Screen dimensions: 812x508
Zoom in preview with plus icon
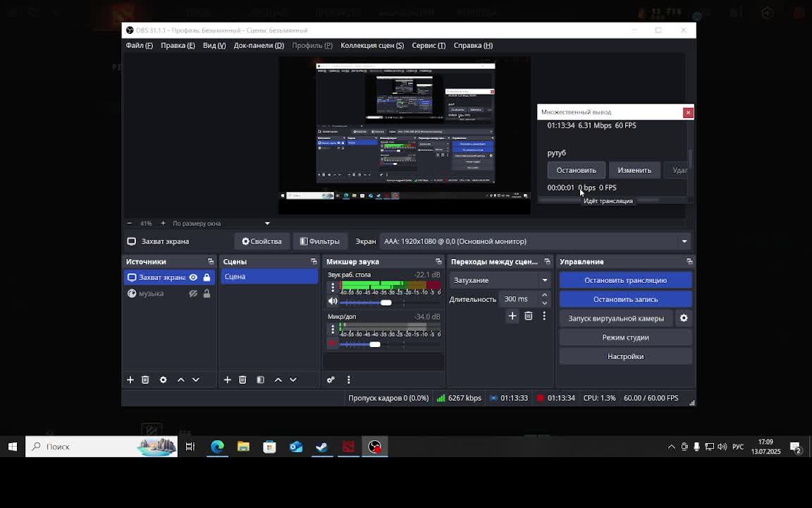pos(163,224)
